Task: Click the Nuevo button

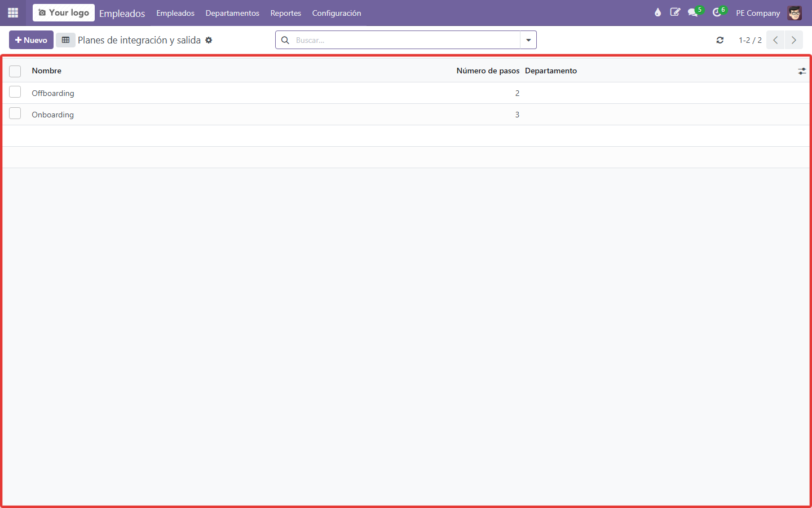Action: (31, 40)
